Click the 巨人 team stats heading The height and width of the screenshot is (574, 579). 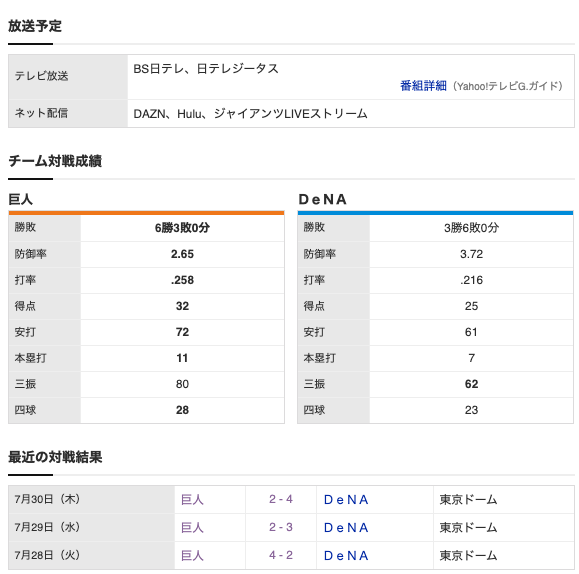pyautogui.click(x=21, y=199)
